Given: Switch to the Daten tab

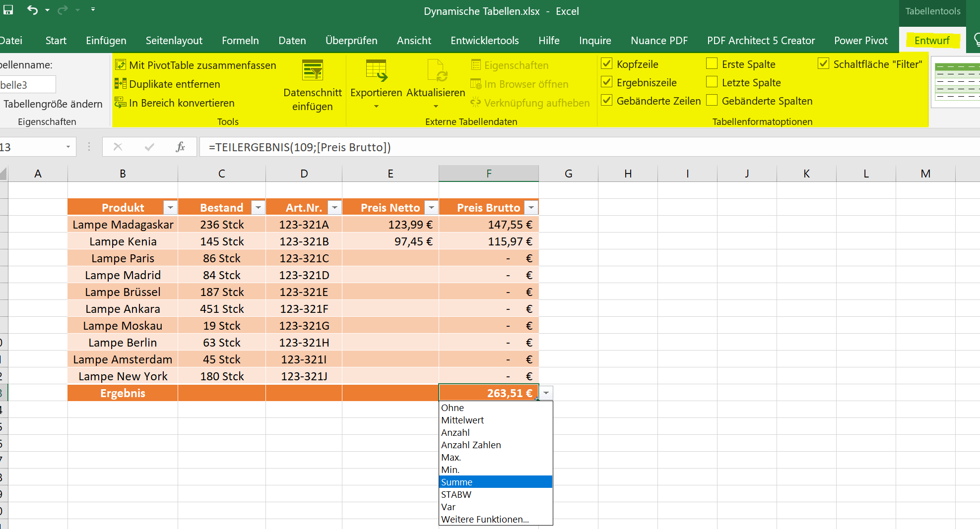Looking at the screenshot, I should point(292,41).
